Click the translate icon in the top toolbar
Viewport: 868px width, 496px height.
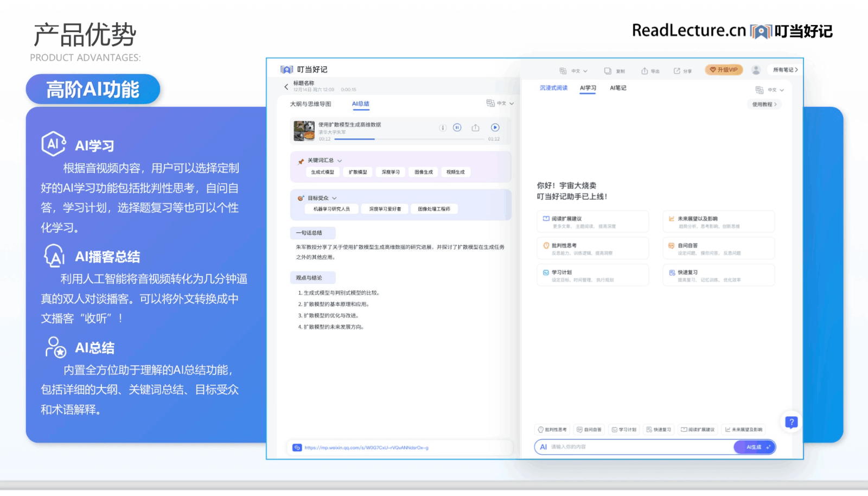coord(563,71)
